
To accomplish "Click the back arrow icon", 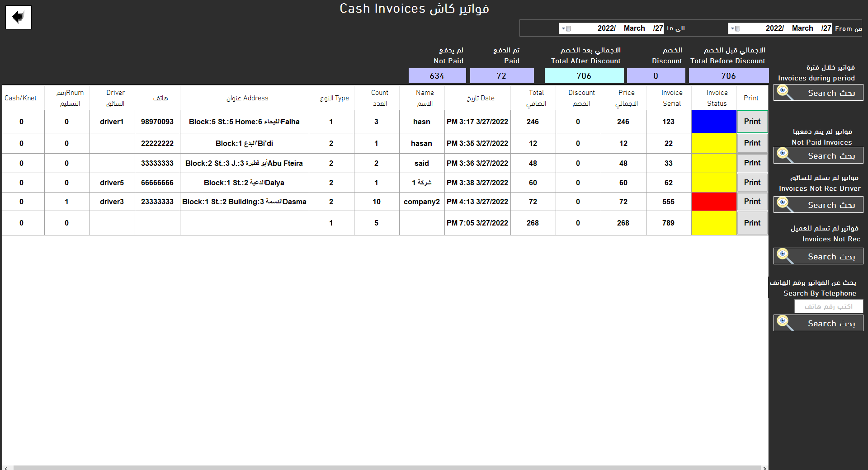I will [x=18, y=17].
